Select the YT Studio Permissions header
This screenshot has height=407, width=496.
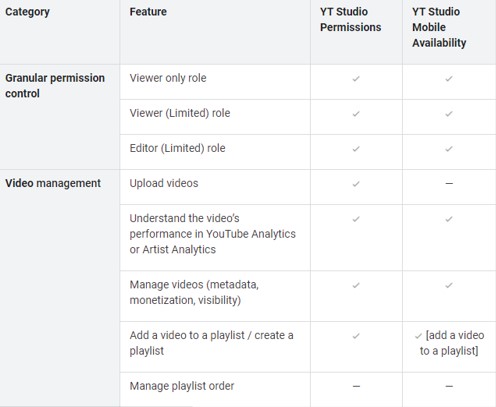(x=350, y=19)
